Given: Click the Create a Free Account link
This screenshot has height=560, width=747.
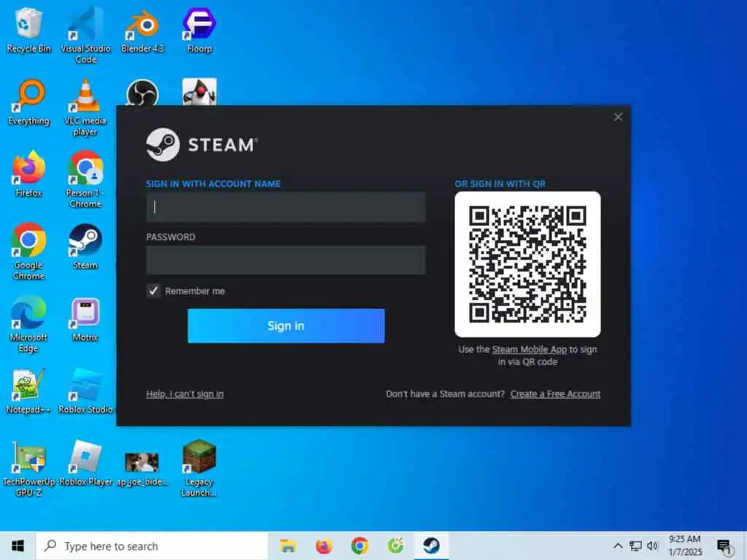Looking at the screenshot, I should pyautogui.click(x=555, y=394).
